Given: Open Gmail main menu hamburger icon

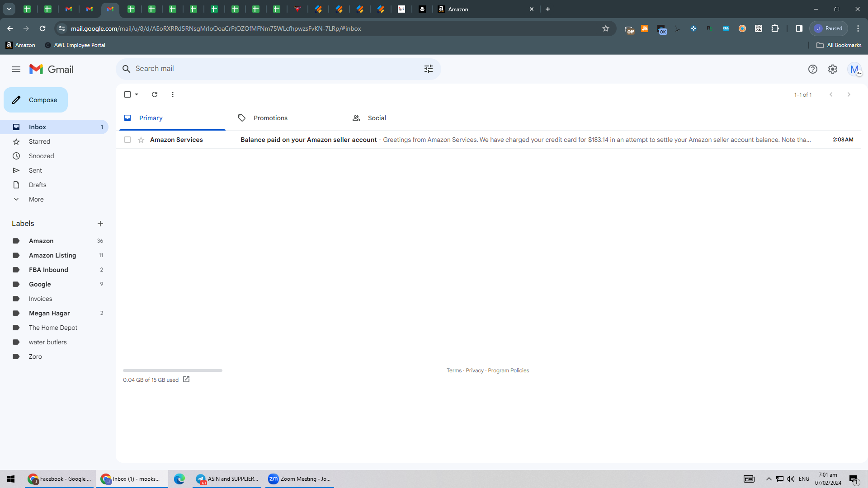Looking at the screenshot, I should tap(16, 69).
